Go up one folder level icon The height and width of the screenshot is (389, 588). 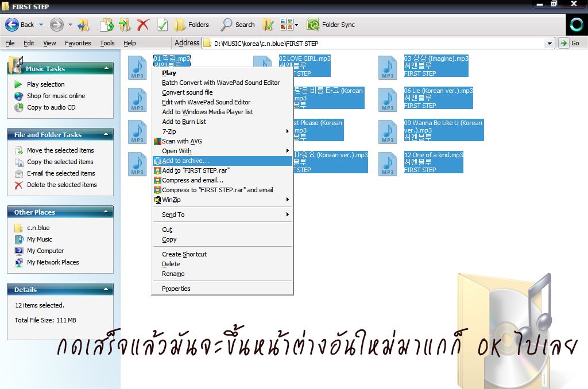coord(83,25)
